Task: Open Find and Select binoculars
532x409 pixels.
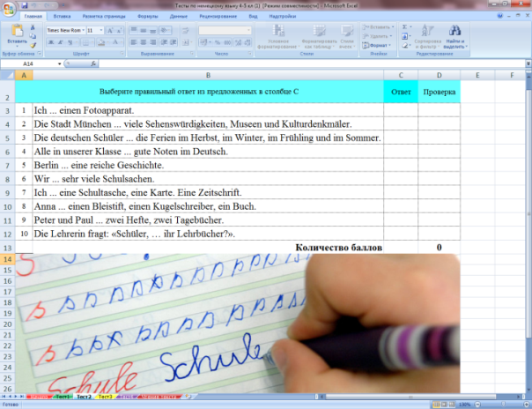Action: click(x=454, y=30)
